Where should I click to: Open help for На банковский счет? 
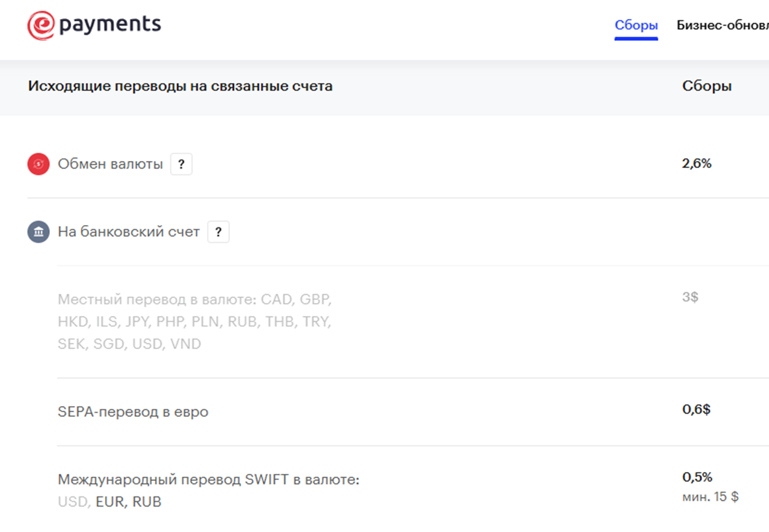219,232
